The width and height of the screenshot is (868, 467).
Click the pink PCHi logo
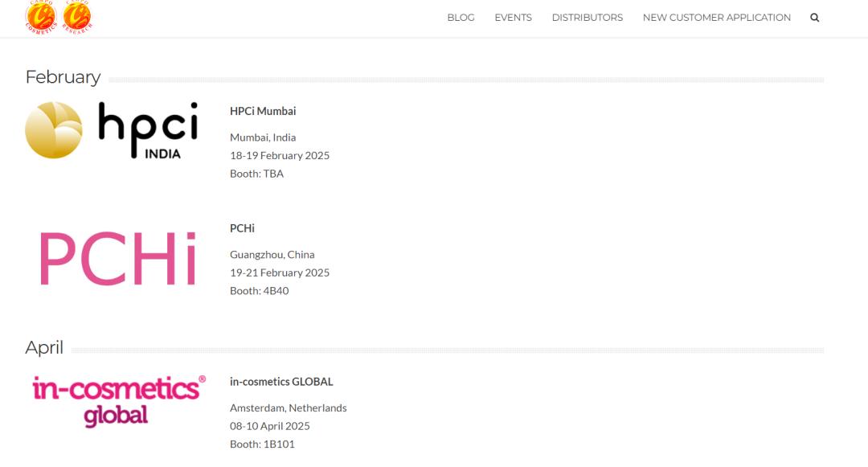[x=118, y=259]
